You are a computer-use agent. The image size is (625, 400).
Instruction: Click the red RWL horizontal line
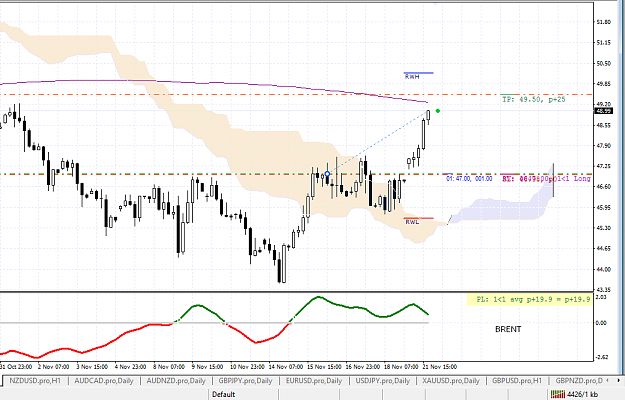419,218
